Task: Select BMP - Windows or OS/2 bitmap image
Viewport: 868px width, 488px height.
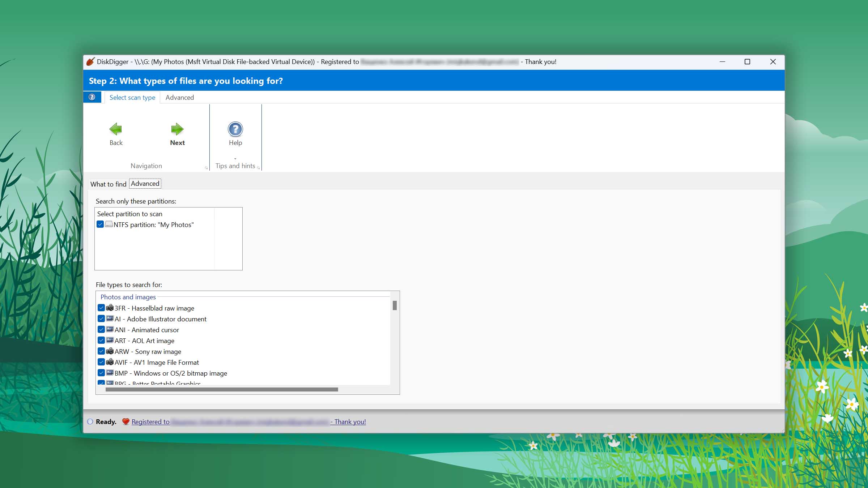Action: click(x=171, y=373)
